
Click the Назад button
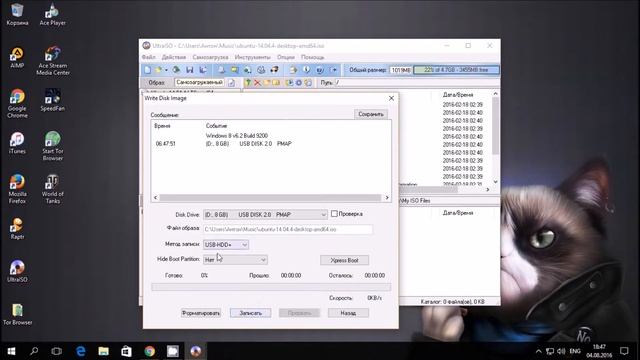[348, 313]
